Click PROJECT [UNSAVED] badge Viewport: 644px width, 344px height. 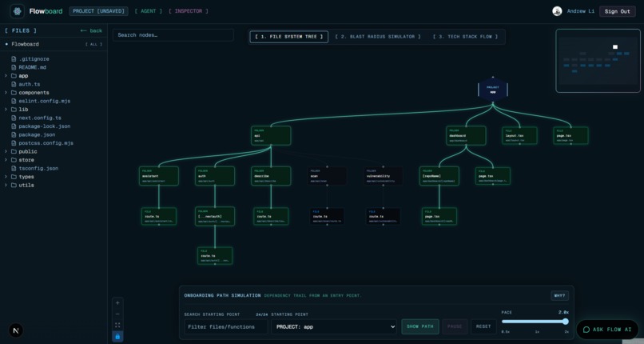tap(98, 11)
